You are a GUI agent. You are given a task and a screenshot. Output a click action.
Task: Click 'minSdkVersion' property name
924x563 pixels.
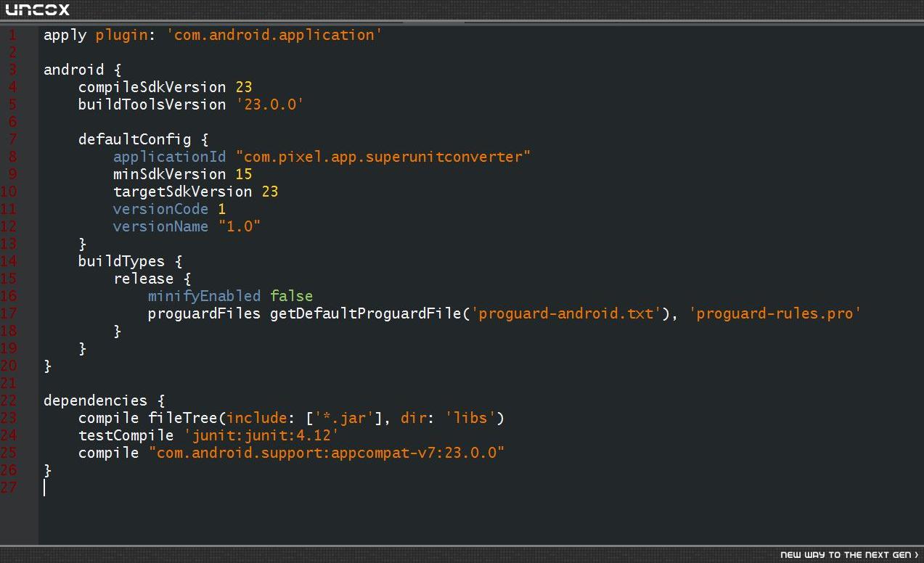(x=170, y=174)
